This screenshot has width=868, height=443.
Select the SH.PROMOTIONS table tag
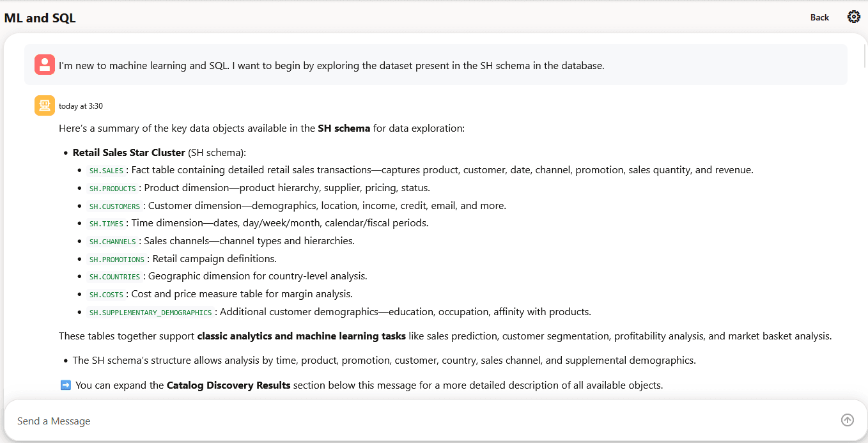pyautogui.click(x=116, y=260)
